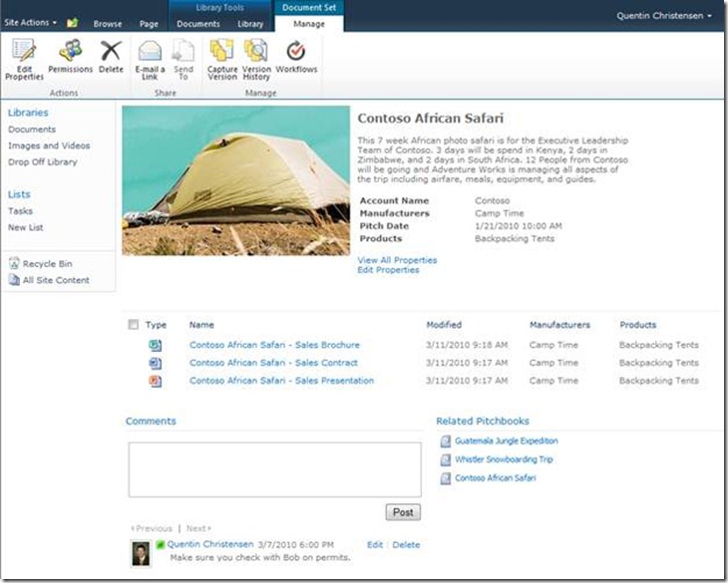Click the Contoso African Safari pitchbook icon

445,478
